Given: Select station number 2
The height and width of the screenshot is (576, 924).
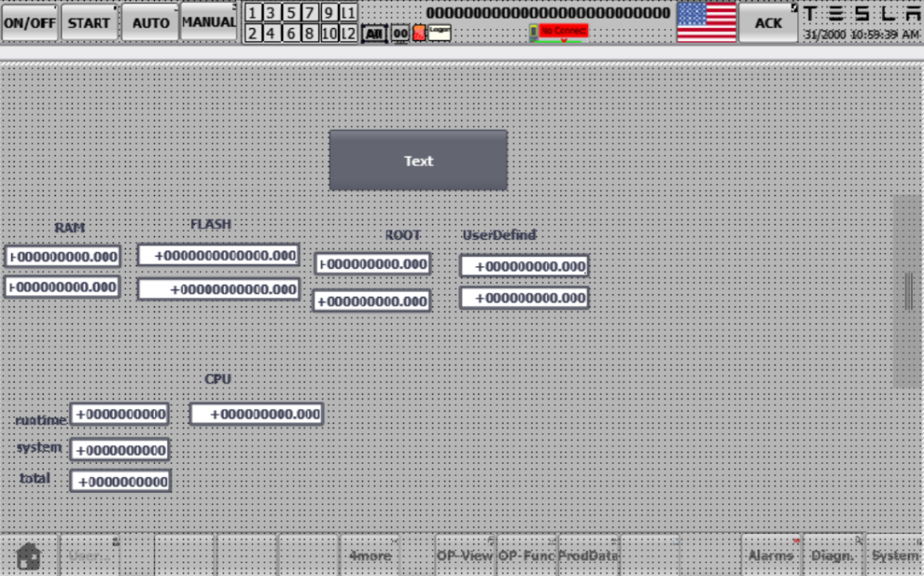Looking at the screenshot, I should (x=252, y=33).
